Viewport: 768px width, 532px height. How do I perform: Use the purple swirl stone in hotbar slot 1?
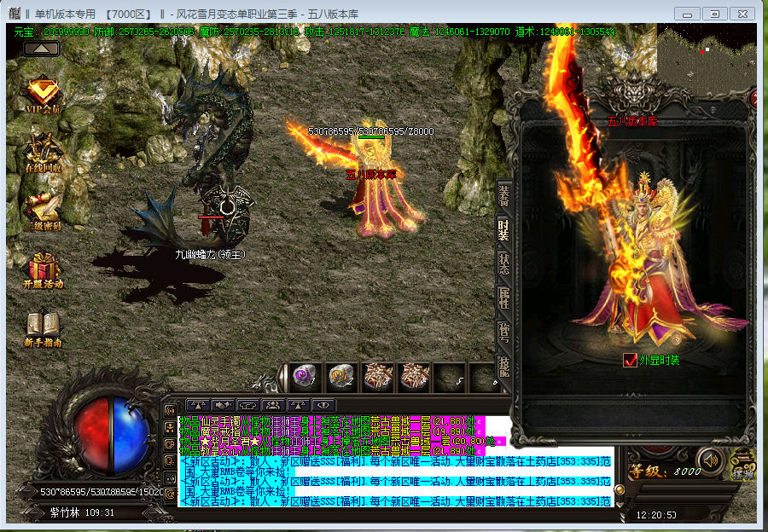(305, 377)
